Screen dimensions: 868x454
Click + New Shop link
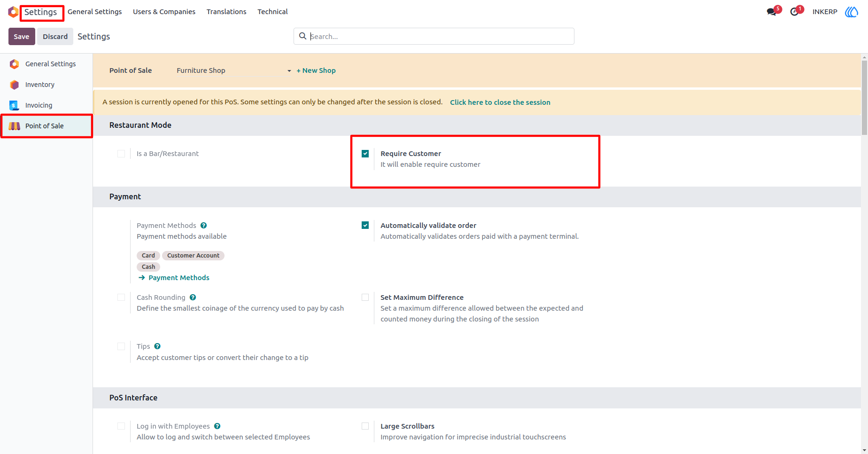tap(316, 70)
